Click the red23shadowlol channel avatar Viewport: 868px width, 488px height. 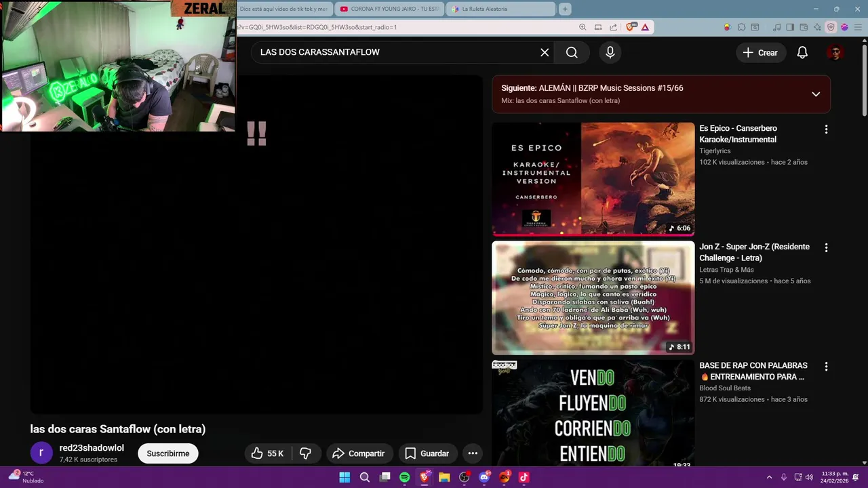click(x=41, y=453)
